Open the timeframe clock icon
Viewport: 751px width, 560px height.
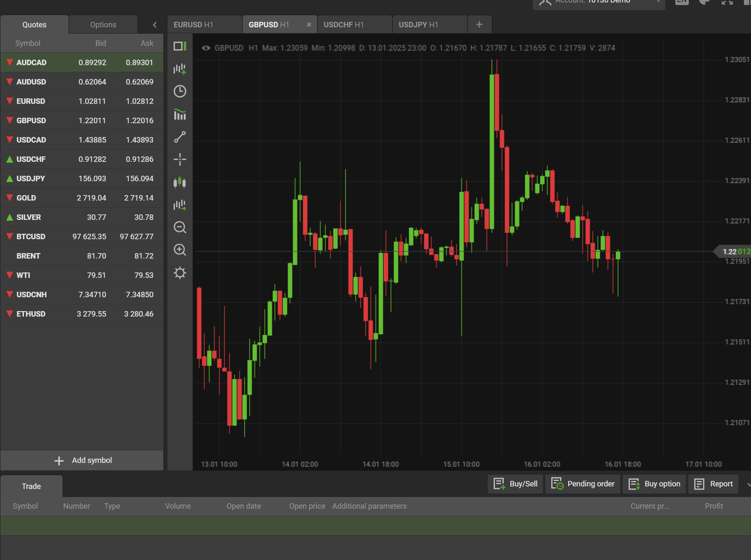[180, 92]
